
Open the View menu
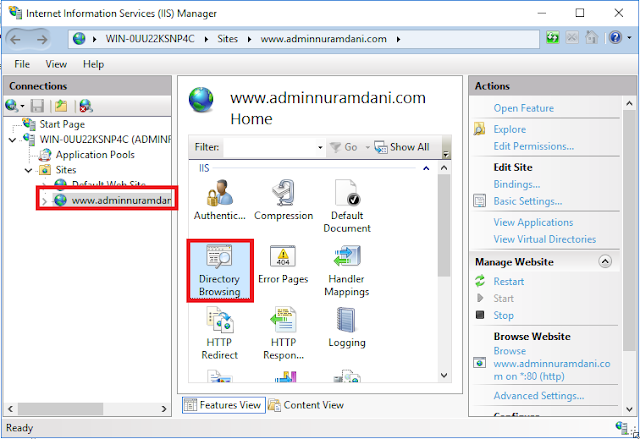56,64
